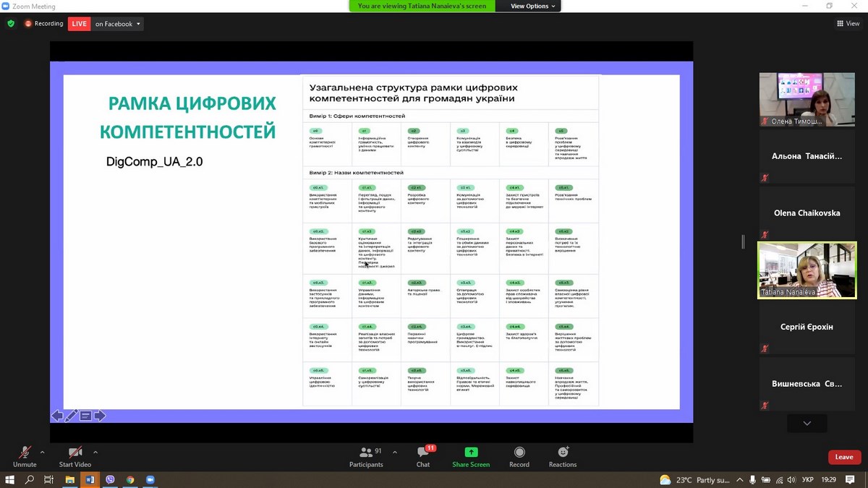The image size is (868, 488).
Task: Leave the meeting
Action: pyautogui.click(x=844, y=457)
